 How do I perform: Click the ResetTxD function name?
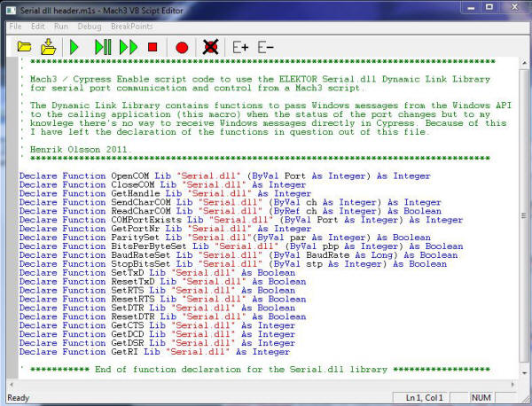click(x=133, y=282)
